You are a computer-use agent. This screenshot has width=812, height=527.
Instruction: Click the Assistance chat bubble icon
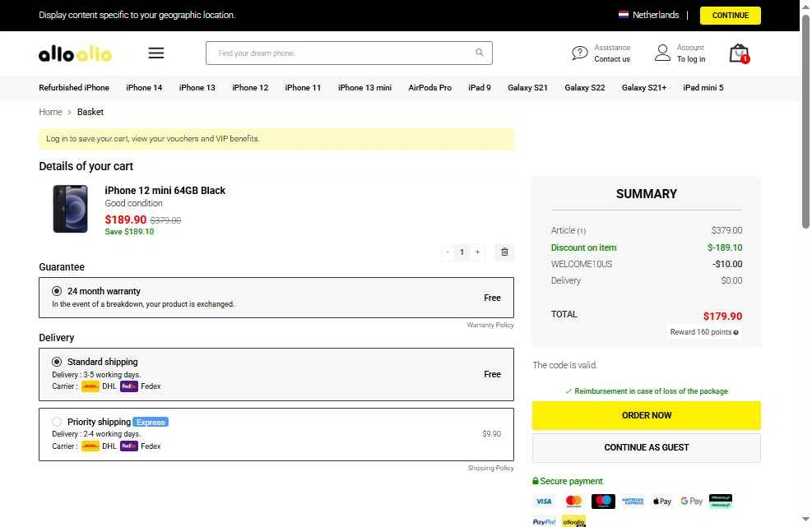(x=579, y=53)
